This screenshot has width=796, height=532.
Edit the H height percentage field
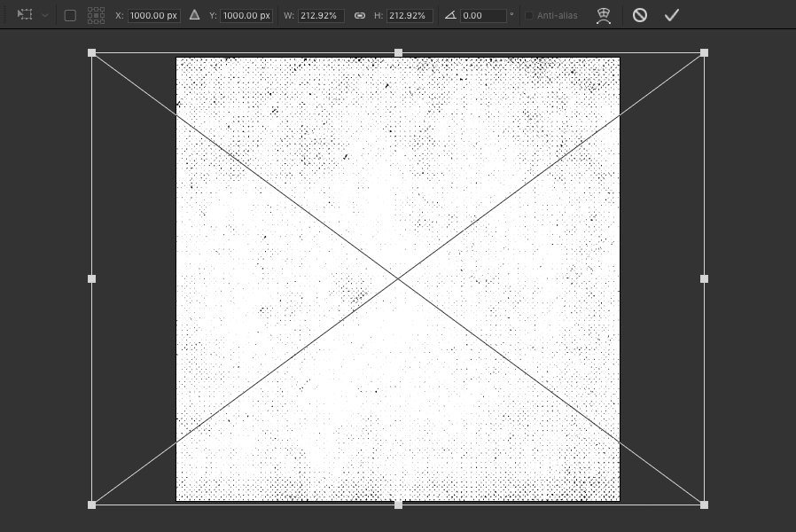click(x=410, y=15)
